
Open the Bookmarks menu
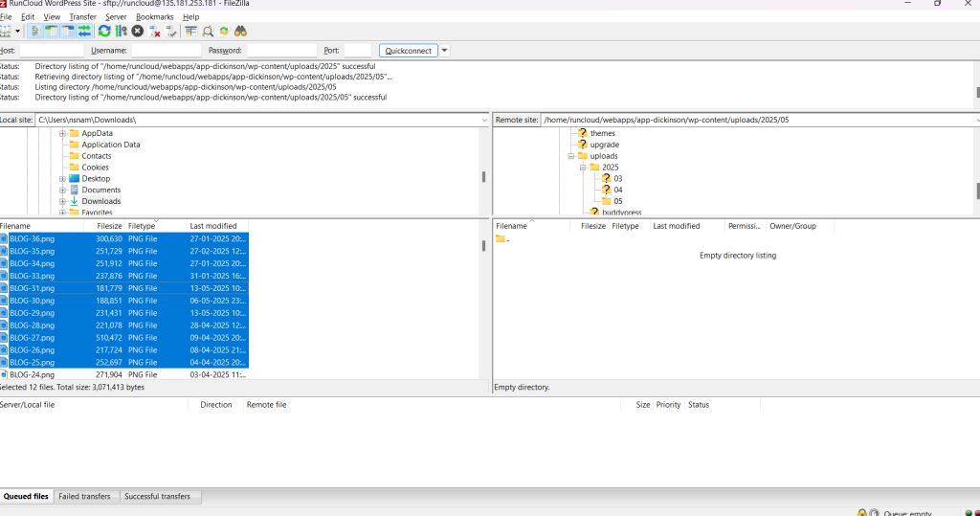point(154,17)
